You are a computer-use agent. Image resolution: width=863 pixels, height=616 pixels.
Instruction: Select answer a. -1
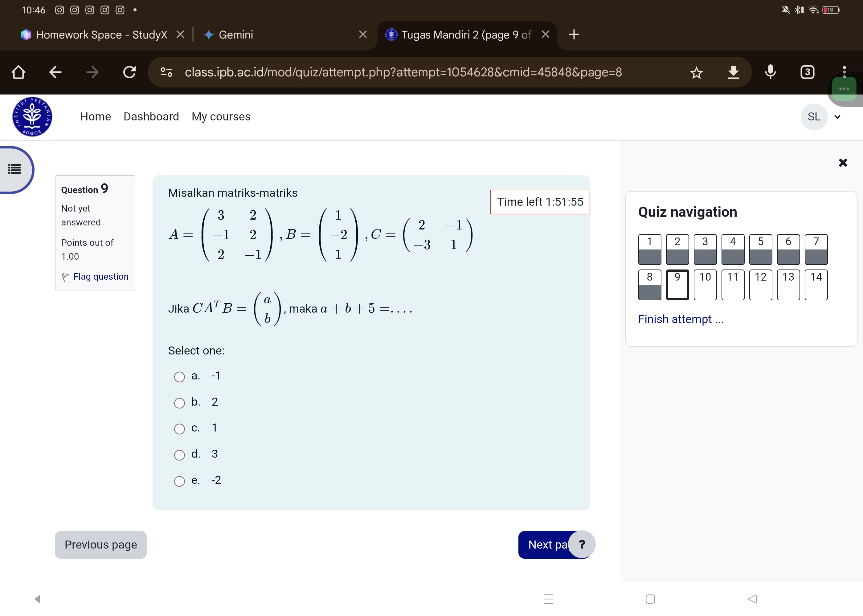(179, 377)
